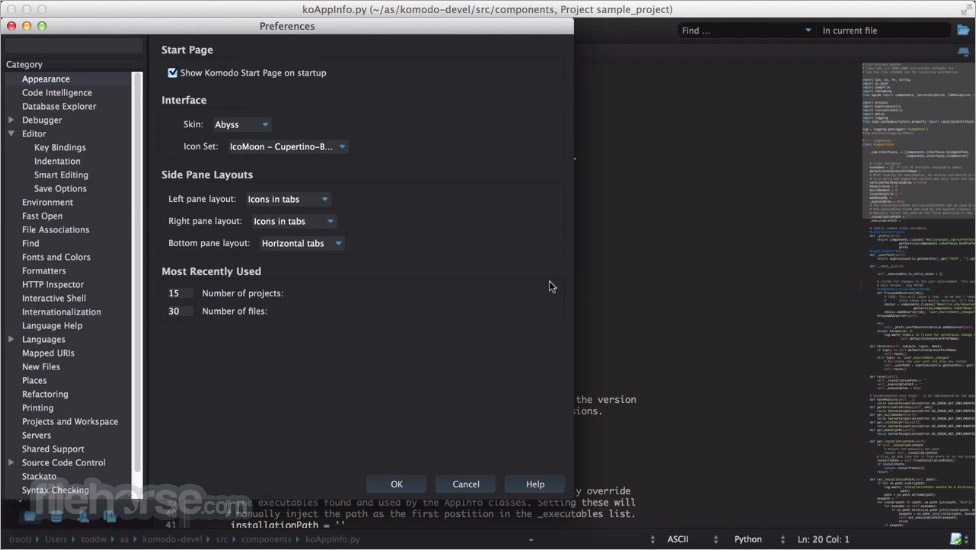976x550 pixels.
Task: Select the Formatters category
Action: pyautogui.click(x=44, y=271)
